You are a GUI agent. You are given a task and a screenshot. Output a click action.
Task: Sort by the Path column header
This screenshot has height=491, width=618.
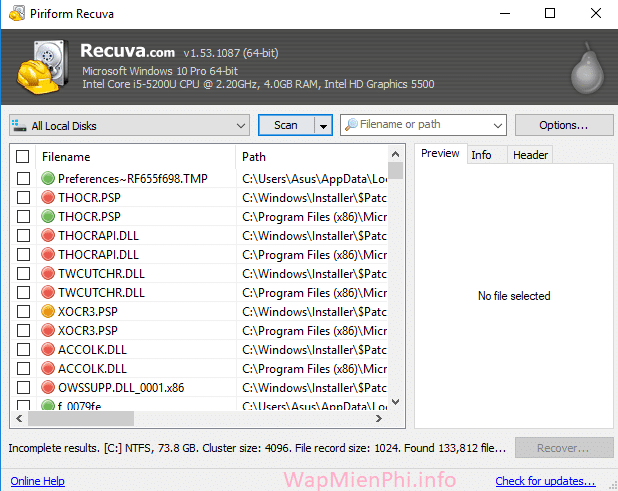(x=312, y=157)
